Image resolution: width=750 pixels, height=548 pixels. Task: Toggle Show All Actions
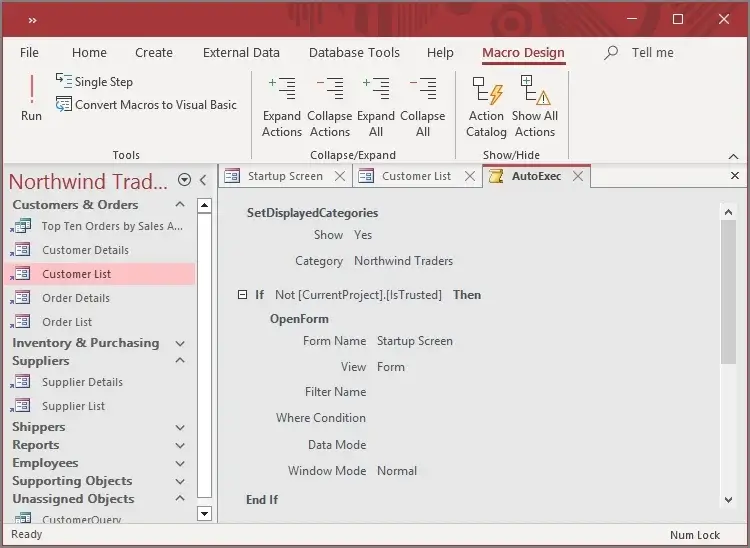535,107
